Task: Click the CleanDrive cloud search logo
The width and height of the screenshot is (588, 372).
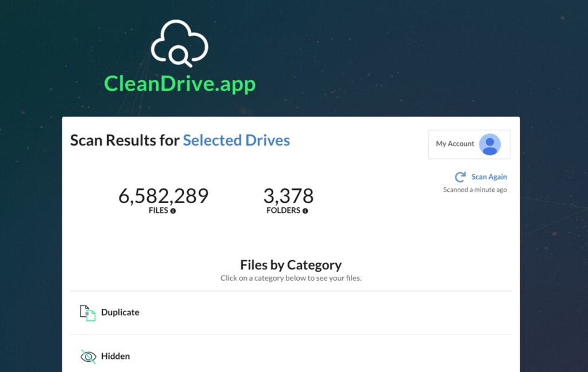Action: [x=180, y=44]
